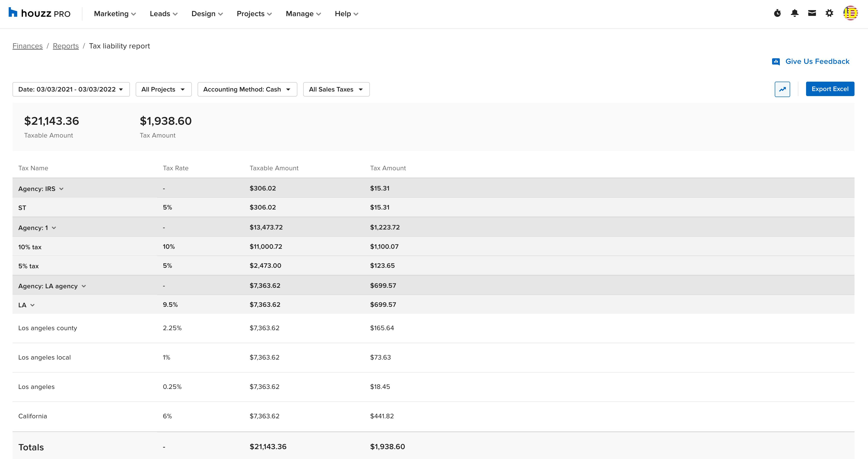868x459 pixels.
Task: Open the All Projects filter
Action: 163,89
